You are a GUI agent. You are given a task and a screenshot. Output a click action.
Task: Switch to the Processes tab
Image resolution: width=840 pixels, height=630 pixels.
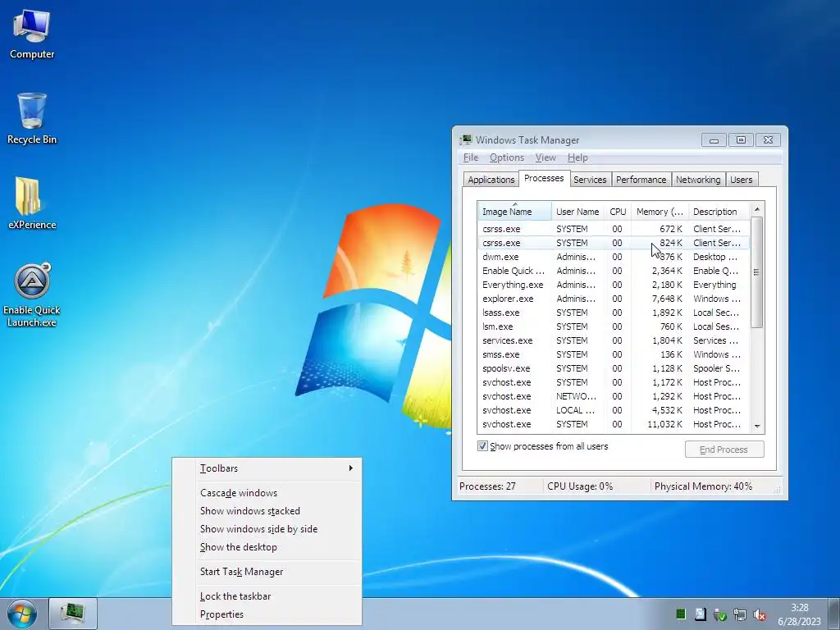point(544,178)
